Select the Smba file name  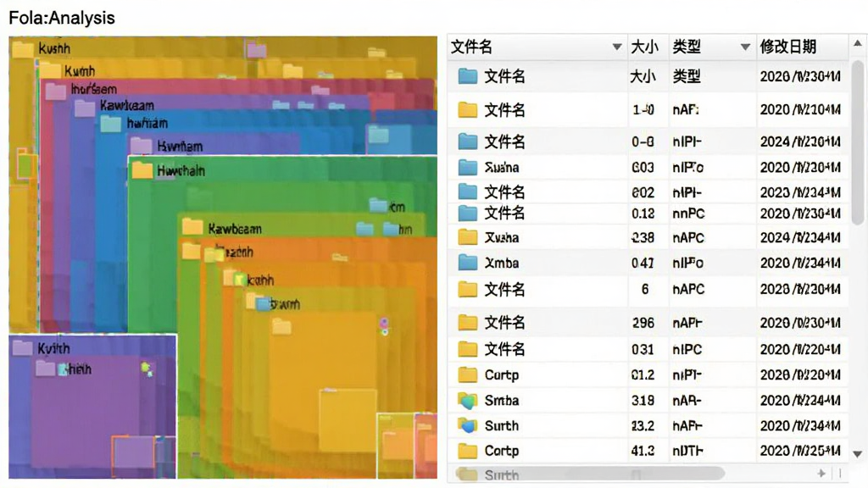(x=502, y=401)
